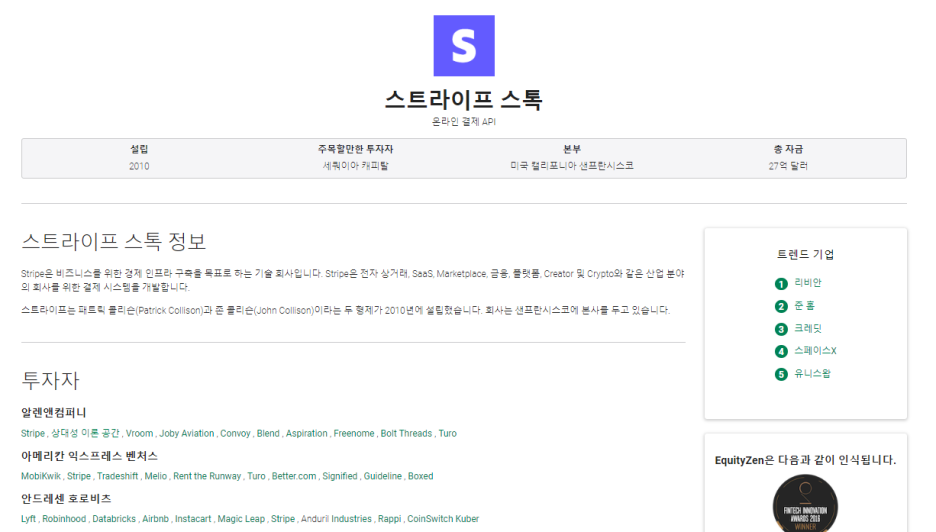Viewport: 936px width, 532px height.
Task: Open trending company 유니스왑
Action: (x=812, y=373)
